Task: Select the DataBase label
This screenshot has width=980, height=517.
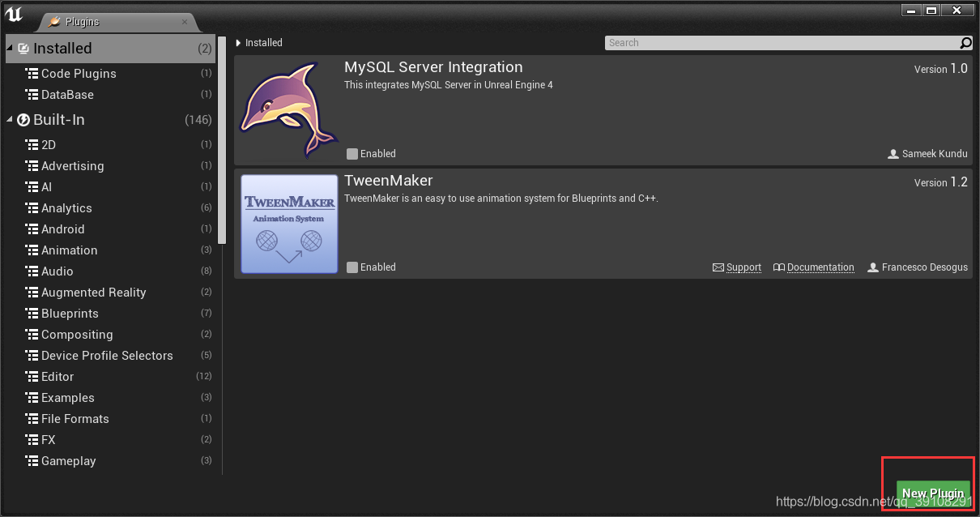Action: pos(67,95)
